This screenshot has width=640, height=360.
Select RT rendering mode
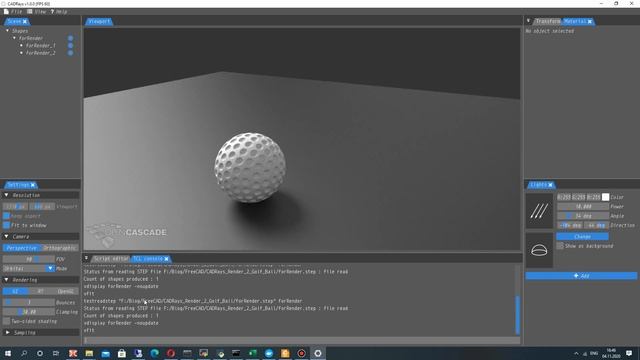(40, 291)
